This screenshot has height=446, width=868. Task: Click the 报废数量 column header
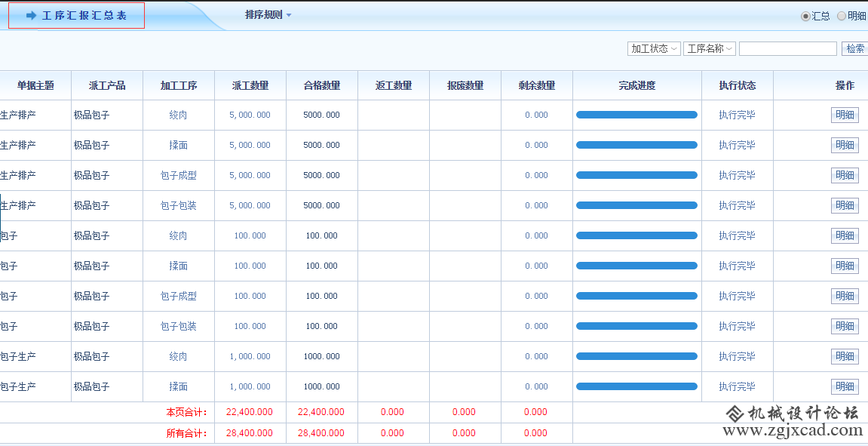[x=465, y=85]
